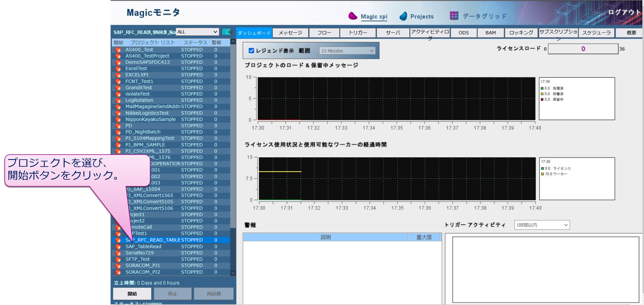The height and width of the screenshot is (305, 644).
Task: Click the 説明 alarm column header
Action: (x=325, y=237)
